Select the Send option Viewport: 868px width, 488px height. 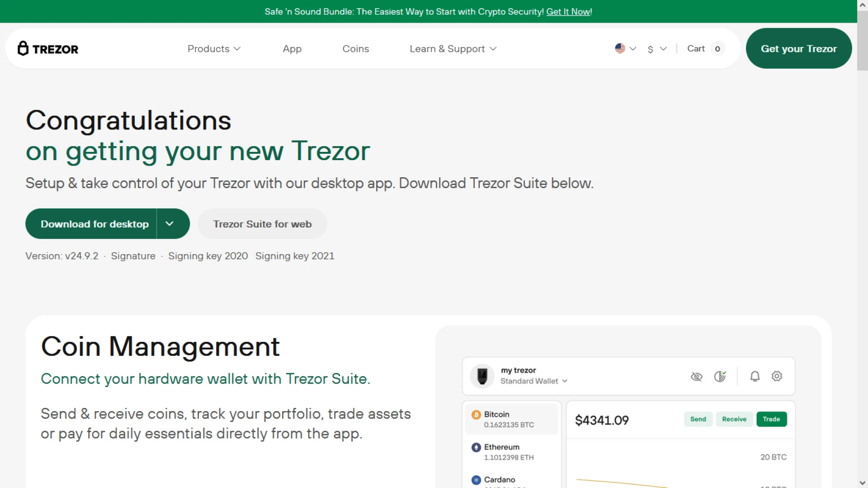point(698,419)
